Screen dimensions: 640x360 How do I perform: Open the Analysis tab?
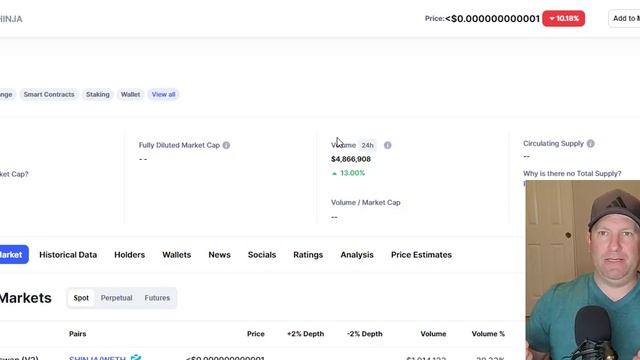[x=357, y=255]
